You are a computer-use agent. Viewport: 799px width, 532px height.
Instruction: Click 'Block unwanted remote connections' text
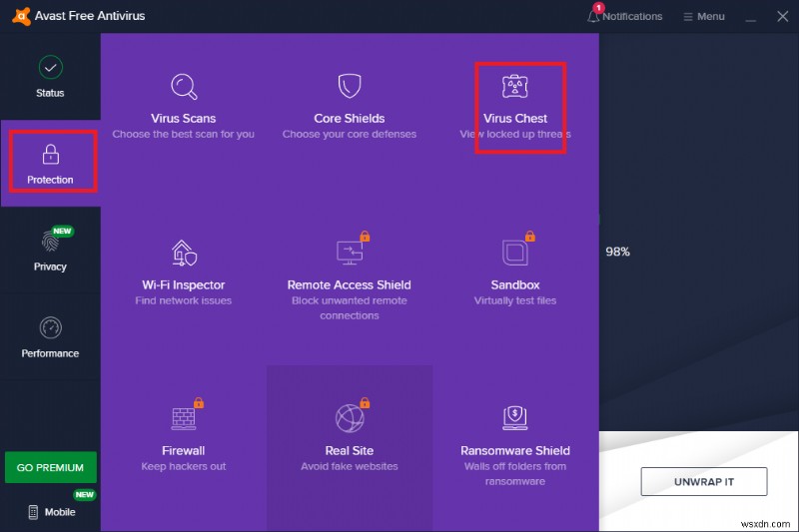pos(350,308)
